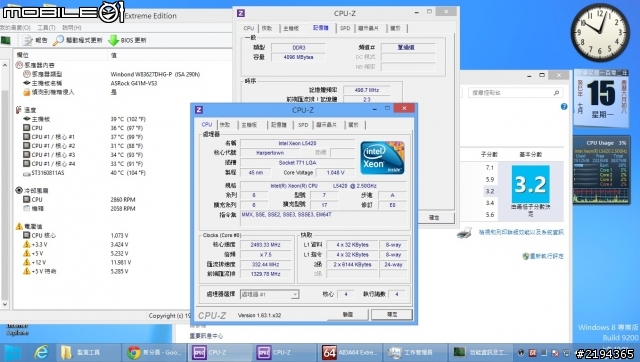Click the Intel Xeon L5420 name field
The height and width of the screenshot is (362, 640).
coord(297,143)
